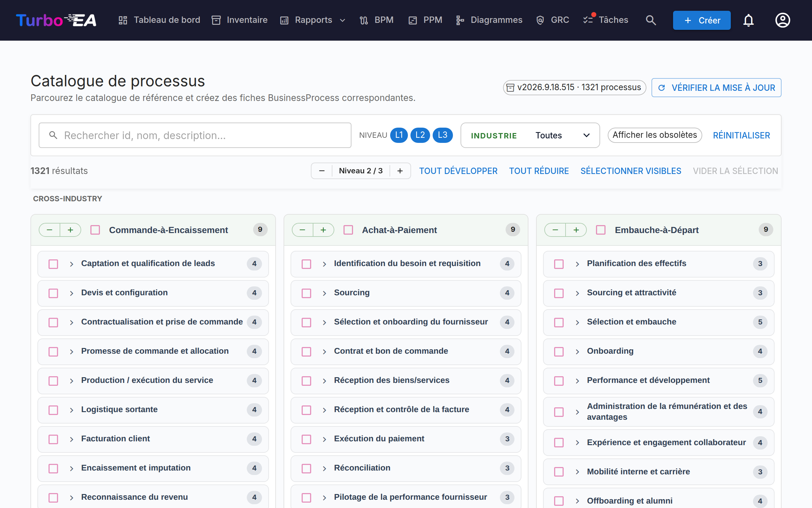Check Facturation client checkbox
The image size is (812, 508).
pos(53,439)
